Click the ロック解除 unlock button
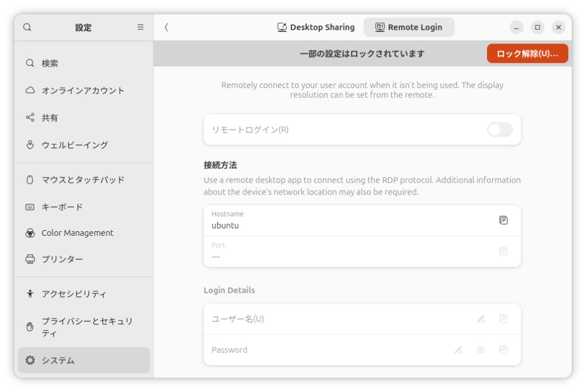The width and height of the screenshot is (586, 392). (x=527, y=54)
